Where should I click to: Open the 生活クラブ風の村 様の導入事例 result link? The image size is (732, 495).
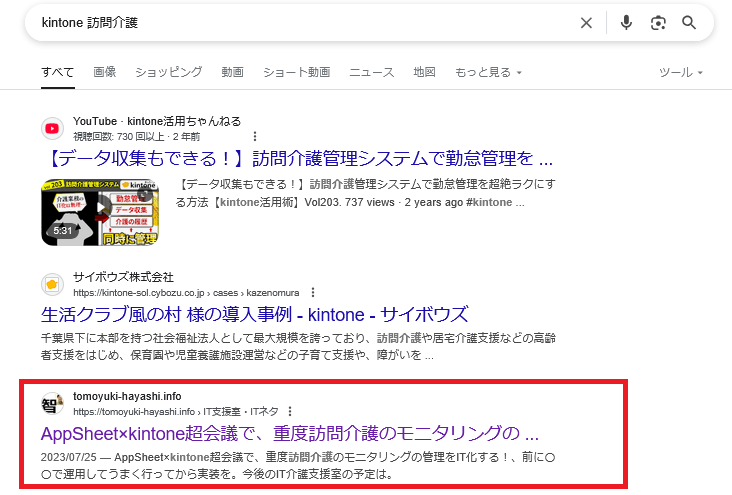254,315
